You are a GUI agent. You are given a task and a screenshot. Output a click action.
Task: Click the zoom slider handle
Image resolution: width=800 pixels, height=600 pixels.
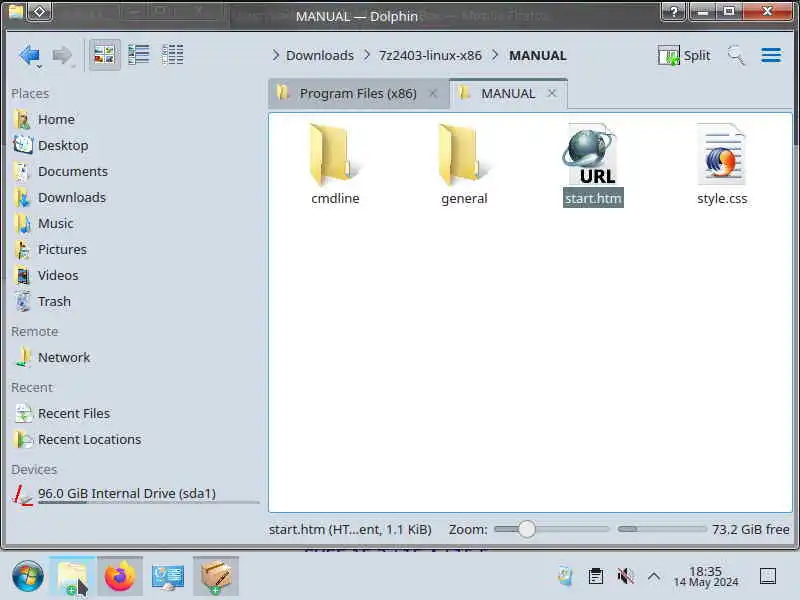point(527,529)
